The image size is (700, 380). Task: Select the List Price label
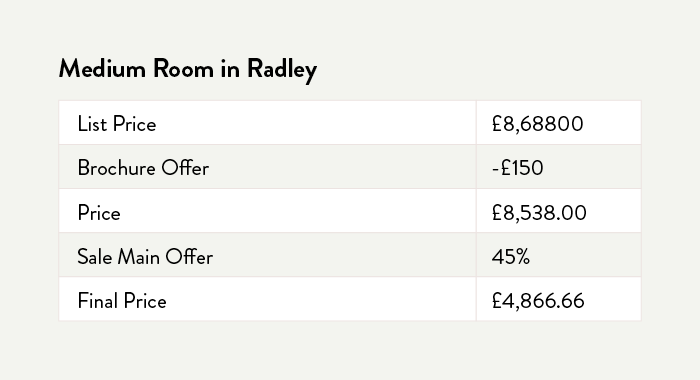tap(117, 124)
